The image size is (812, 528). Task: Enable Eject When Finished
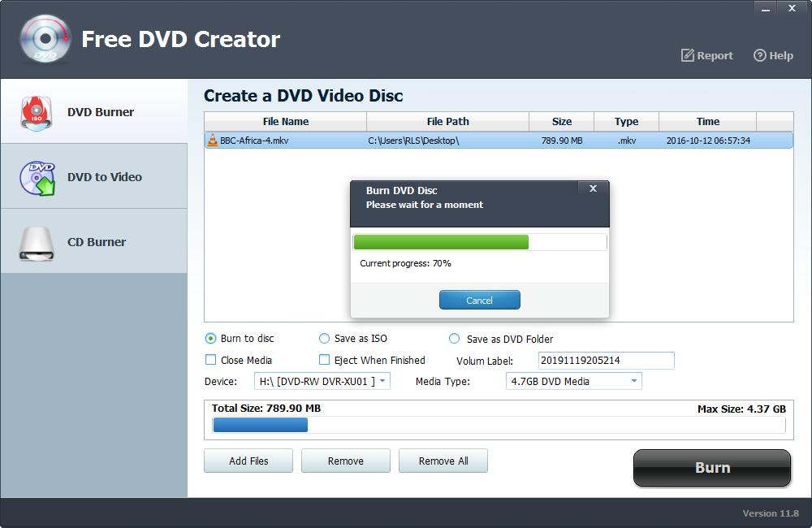323,360
